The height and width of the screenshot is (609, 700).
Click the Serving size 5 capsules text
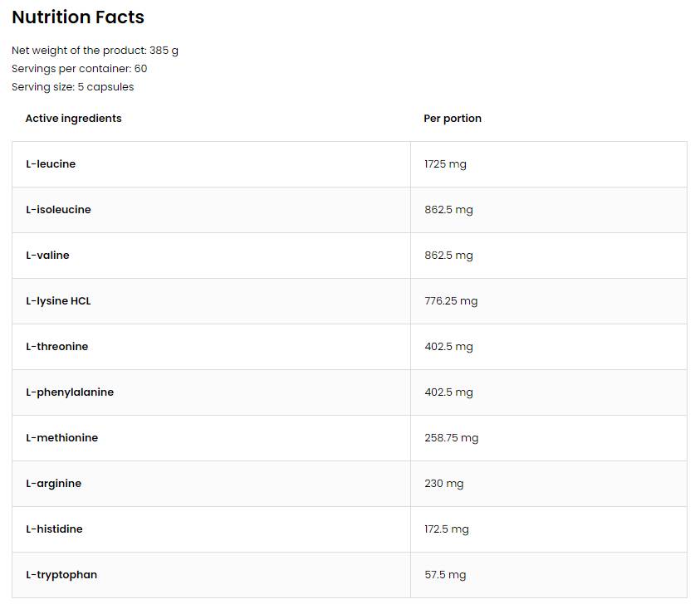pos(72,87)
